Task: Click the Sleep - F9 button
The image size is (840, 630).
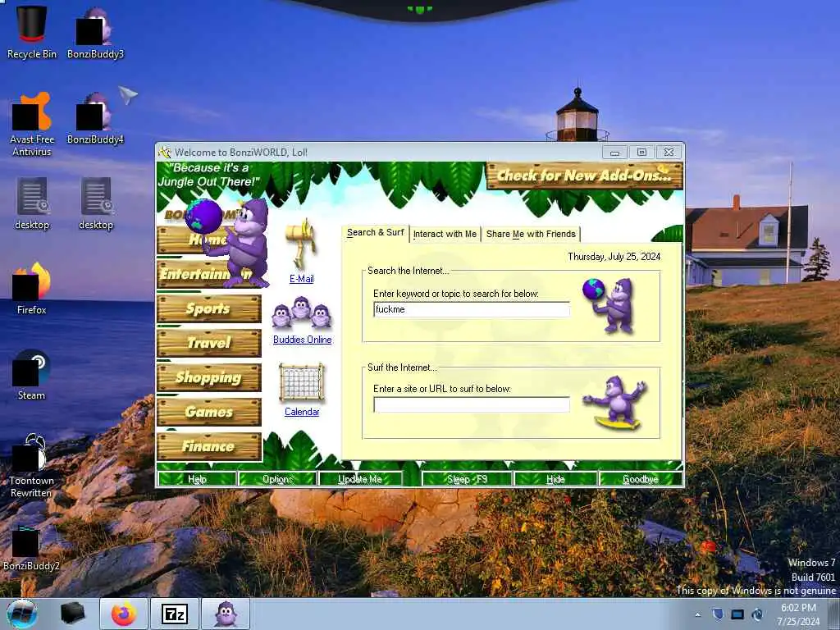Action: coord(467,479)
